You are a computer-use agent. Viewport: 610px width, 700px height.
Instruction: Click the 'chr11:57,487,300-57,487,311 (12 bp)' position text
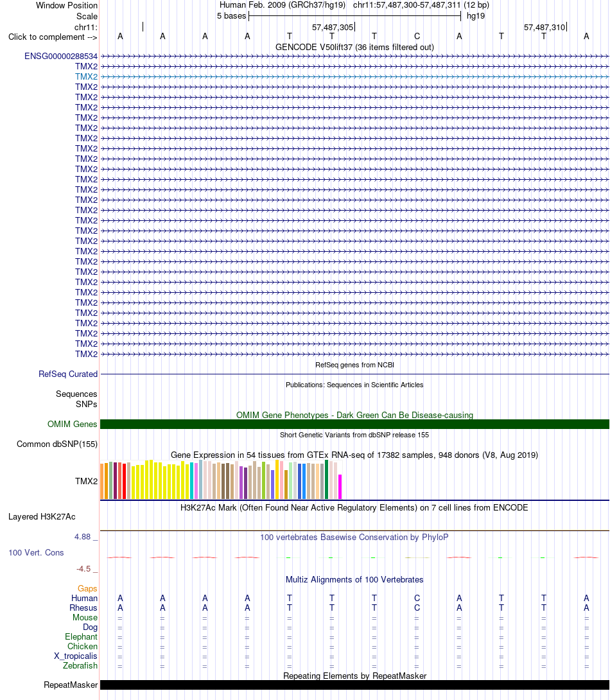pos(421,5)
